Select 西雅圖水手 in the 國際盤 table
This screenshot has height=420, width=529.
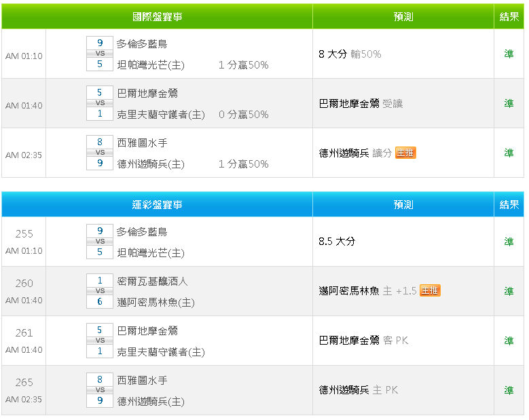tap(142, 143)
